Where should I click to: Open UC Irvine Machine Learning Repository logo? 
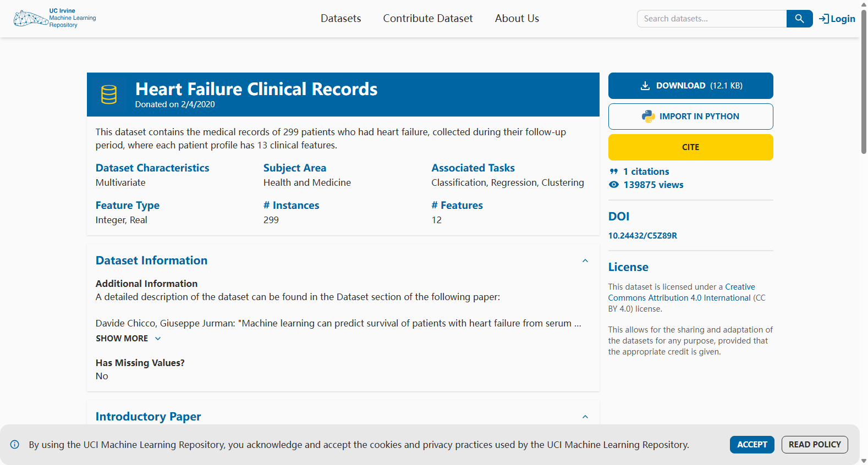pyautogui.click(x=55, y=18)
